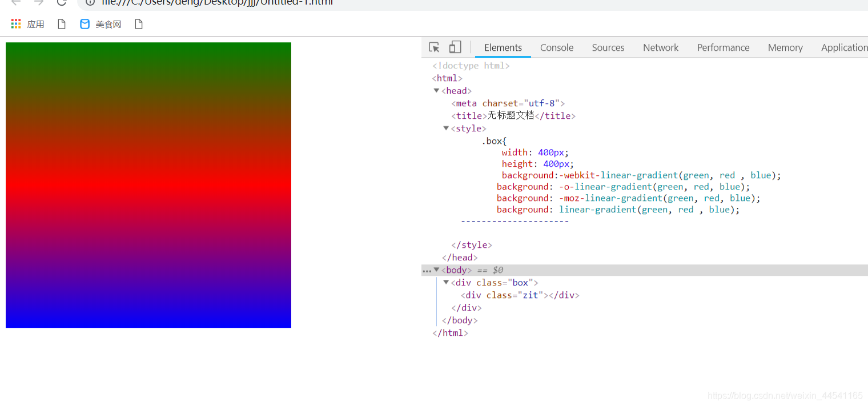Click the gradient box on the page
This screenshot has height=406, width=868.
click(148, 185)
